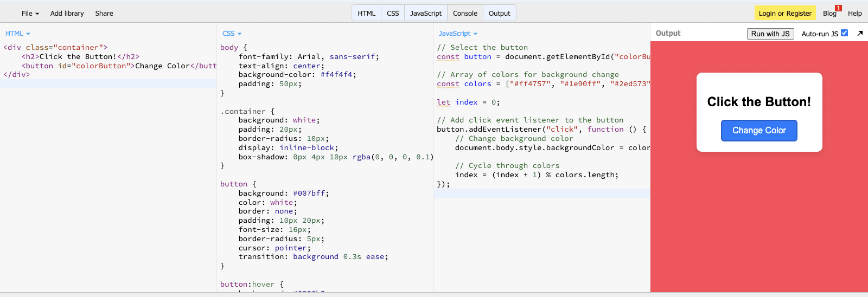Click the red Blog notification badge
Screen dimensions: 868x297
coord(838,8)
